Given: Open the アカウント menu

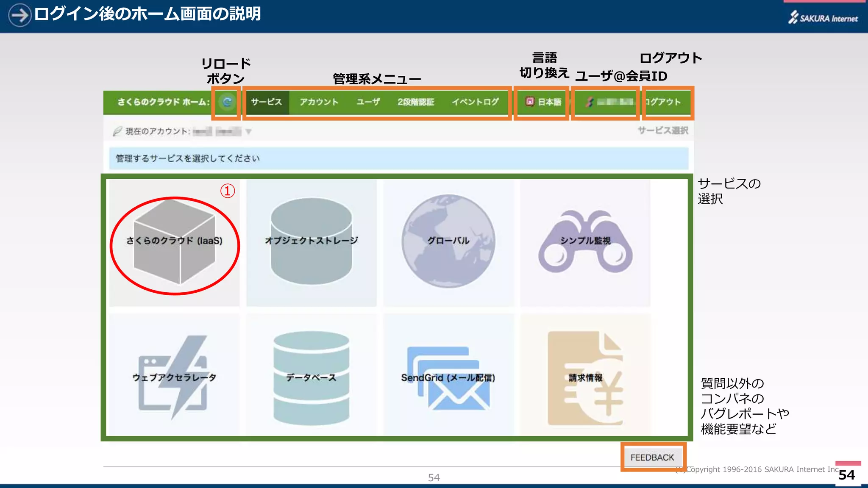Looking at the screenshot, I should point(319,102).
